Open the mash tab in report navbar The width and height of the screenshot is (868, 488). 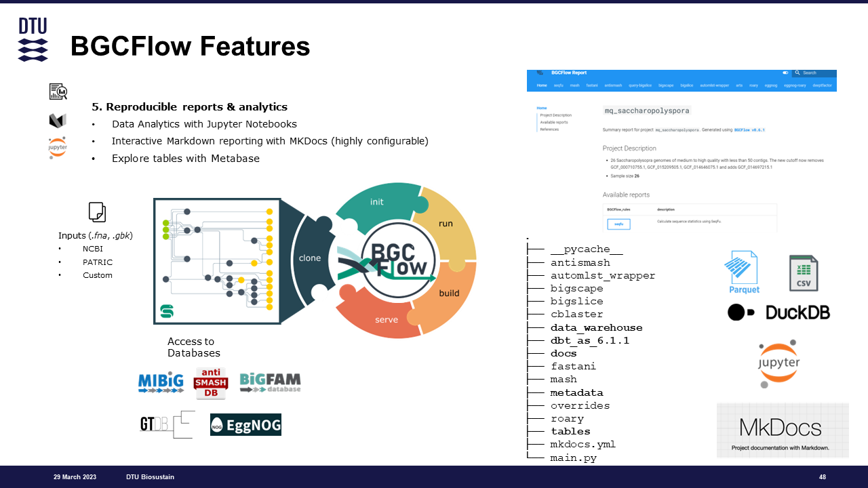(575, 85)
